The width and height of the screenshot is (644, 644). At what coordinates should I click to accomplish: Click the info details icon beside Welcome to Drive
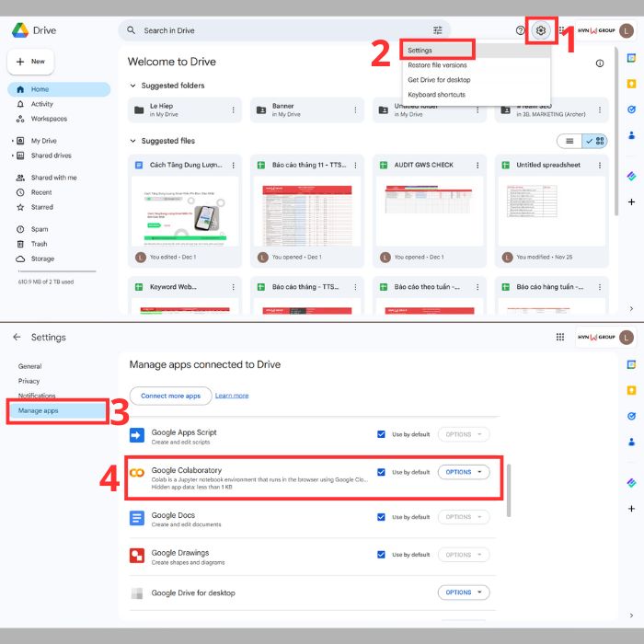click(600, 63)
